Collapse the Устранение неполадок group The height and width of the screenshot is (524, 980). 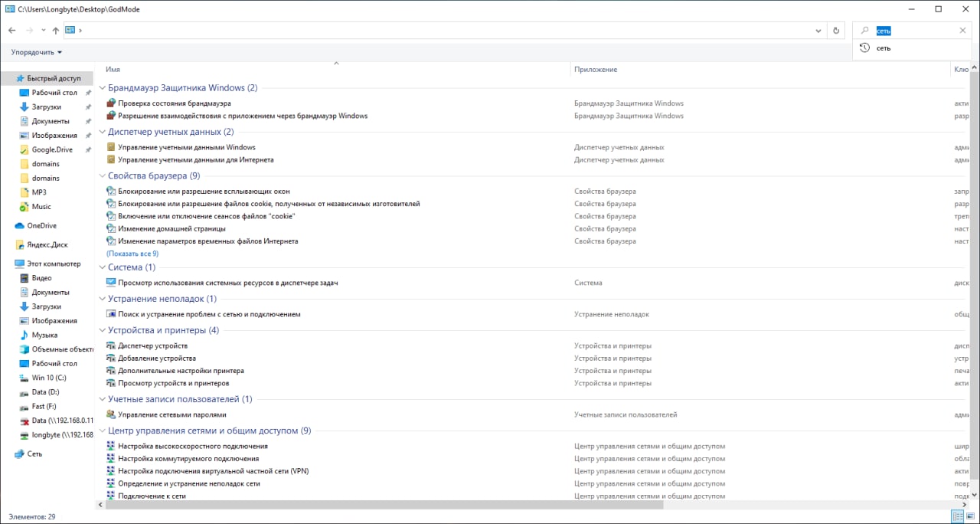coord(103,299)
